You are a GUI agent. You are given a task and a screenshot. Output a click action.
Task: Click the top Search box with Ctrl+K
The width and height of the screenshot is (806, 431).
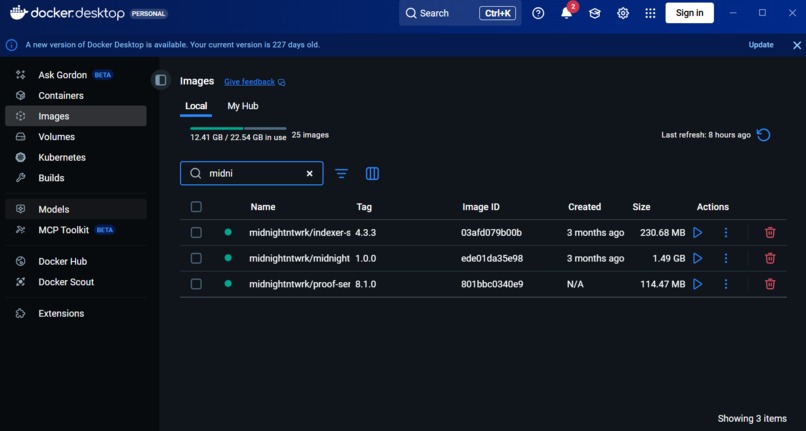pyautogui.click(x=460, y=13)
